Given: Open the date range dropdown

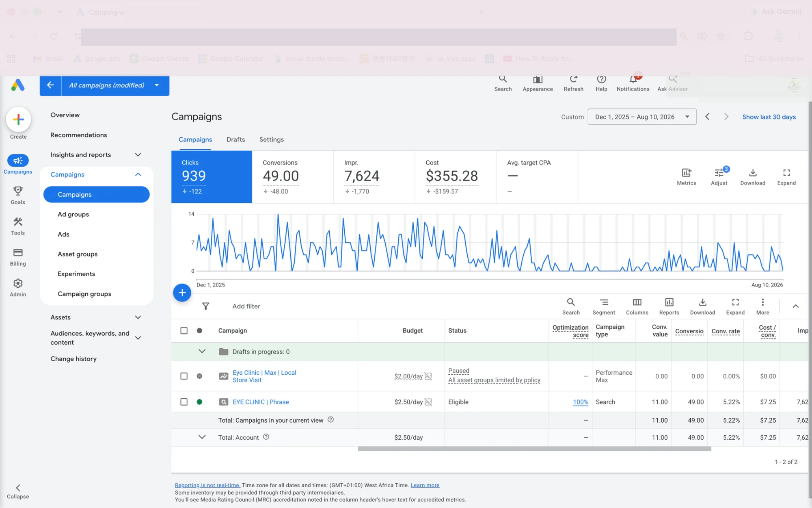Looking at the screenshot, I should (642, 117).
